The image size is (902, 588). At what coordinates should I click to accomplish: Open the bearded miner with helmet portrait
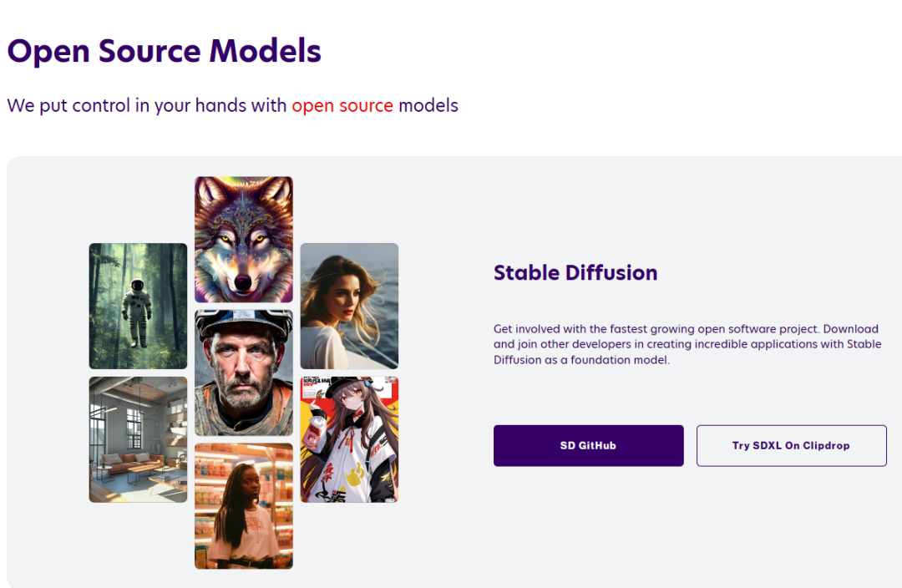tap(243, 373)
